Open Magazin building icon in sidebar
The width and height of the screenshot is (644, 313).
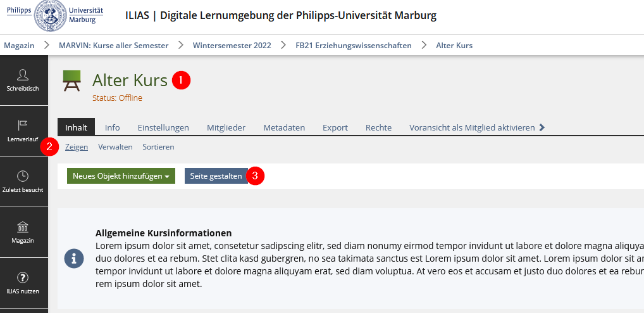[23, 227]
